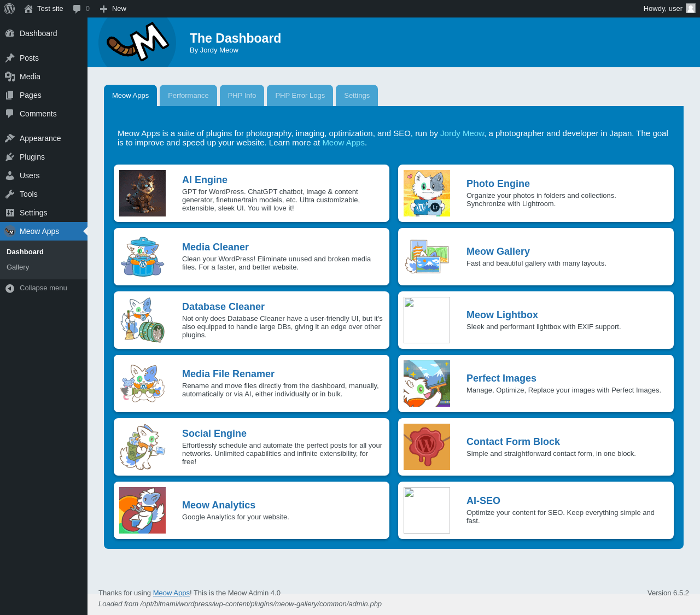Click the WordPress logo in admin bar
This screenshot has width=700, height=615.
click(x=9, y=9)
